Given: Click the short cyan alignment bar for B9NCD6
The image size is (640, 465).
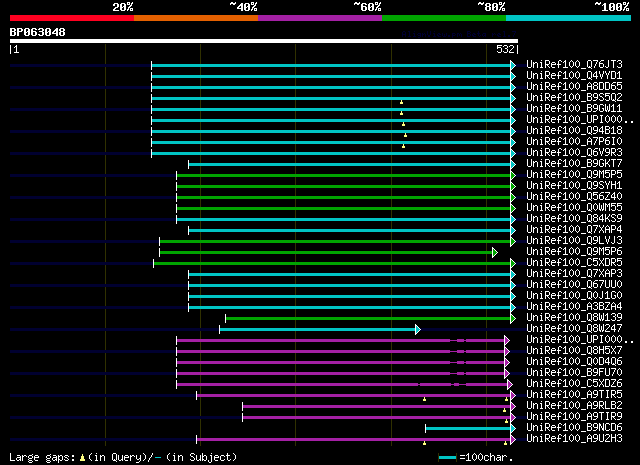Looking at the screenshot, I should (468, 428).
